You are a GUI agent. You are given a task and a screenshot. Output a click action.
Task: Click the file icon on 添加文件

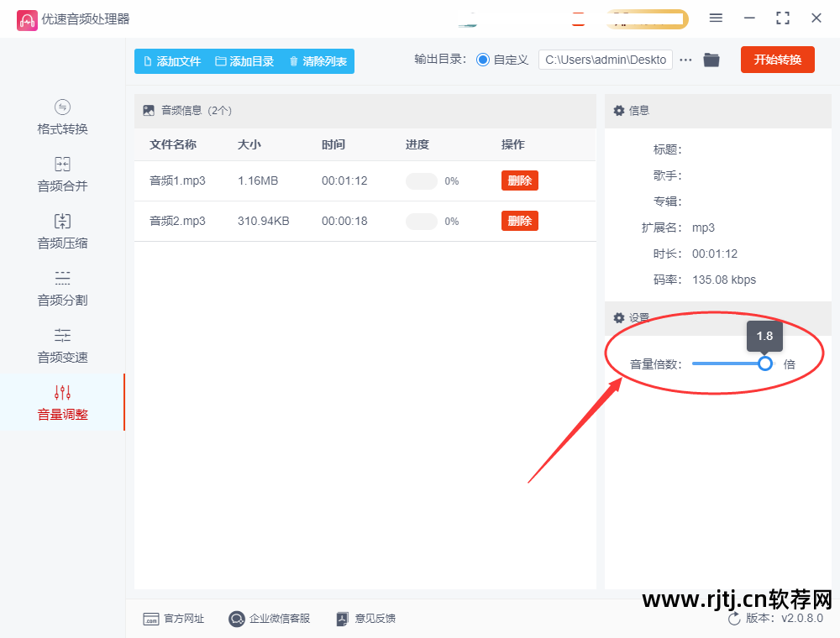[x=148, y=61]
